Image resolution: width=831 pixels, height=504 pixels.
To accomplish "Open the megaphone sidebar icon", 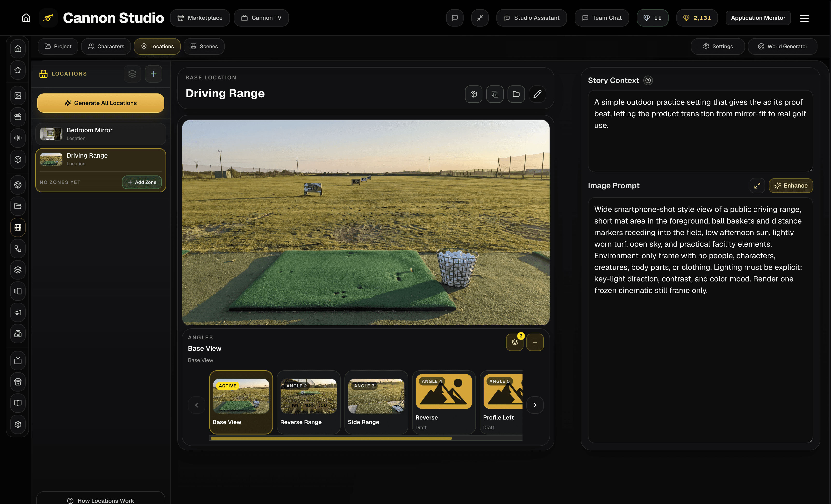I will click(18, 312).
